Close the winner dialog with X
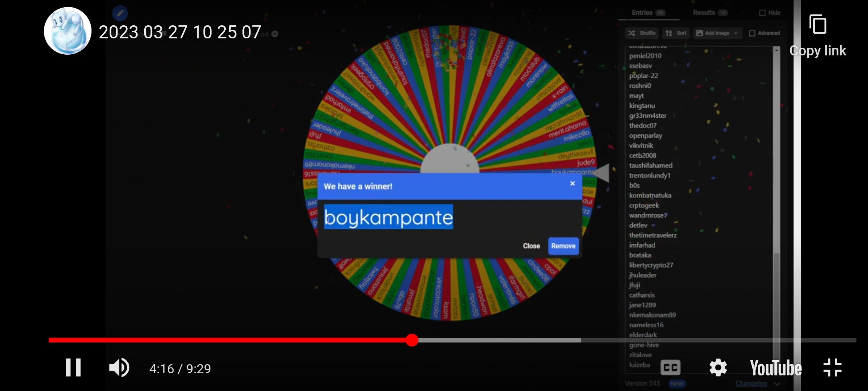Viewport: 868px width, 391px height. [x=572, y=184]
